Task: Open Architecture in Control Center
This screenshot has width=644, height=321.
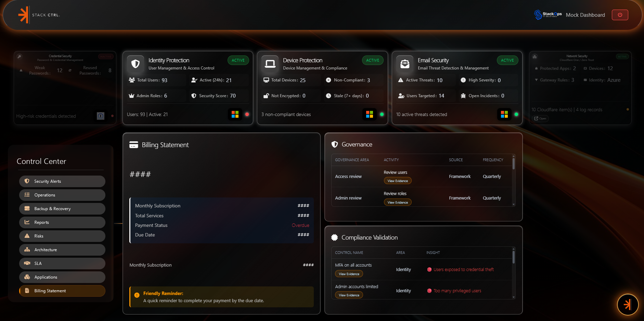Action: 62,250
